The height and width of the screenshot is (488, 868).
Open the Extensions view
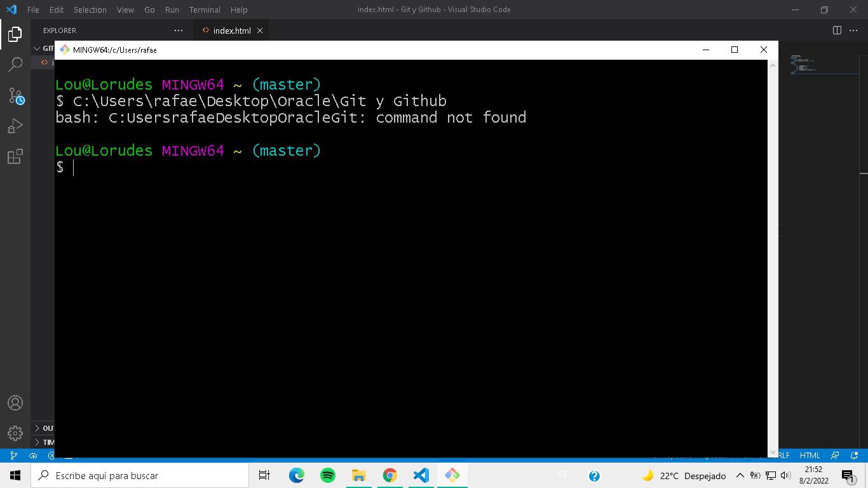[15, 156]
